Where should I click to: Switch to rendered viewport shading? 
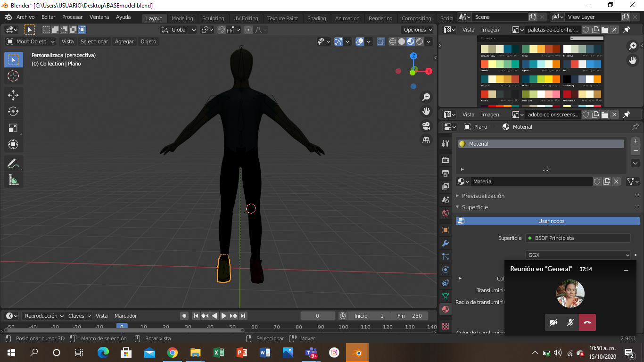(x=420, y=41)
